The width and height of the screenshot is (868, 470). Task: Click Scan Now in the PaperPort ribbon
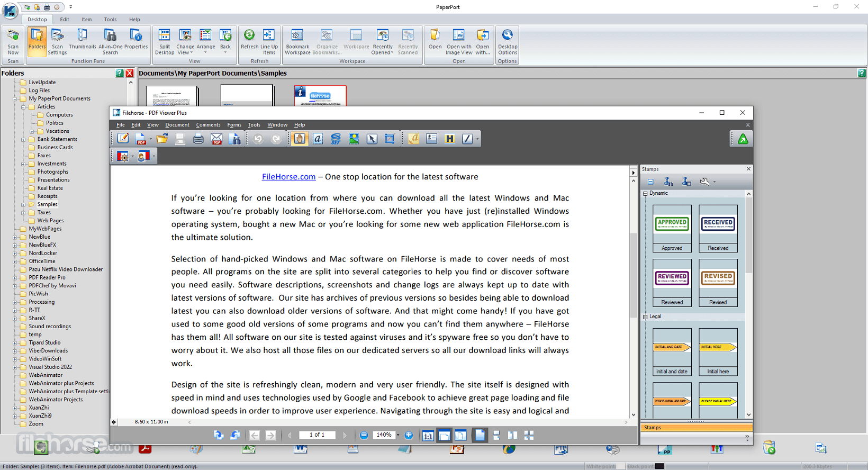[x=13, y=41]
